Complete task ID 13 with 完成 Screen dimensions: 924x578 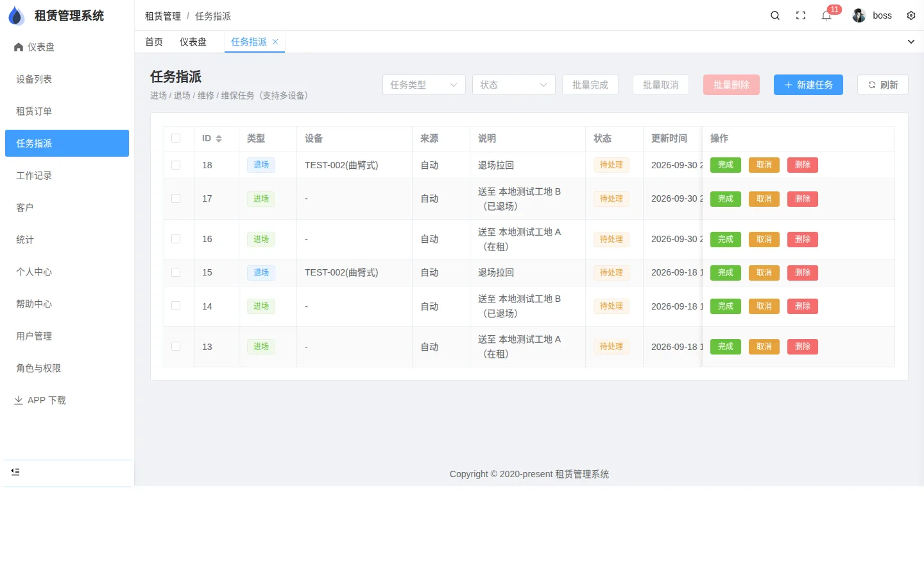click(x=726, y=347)
